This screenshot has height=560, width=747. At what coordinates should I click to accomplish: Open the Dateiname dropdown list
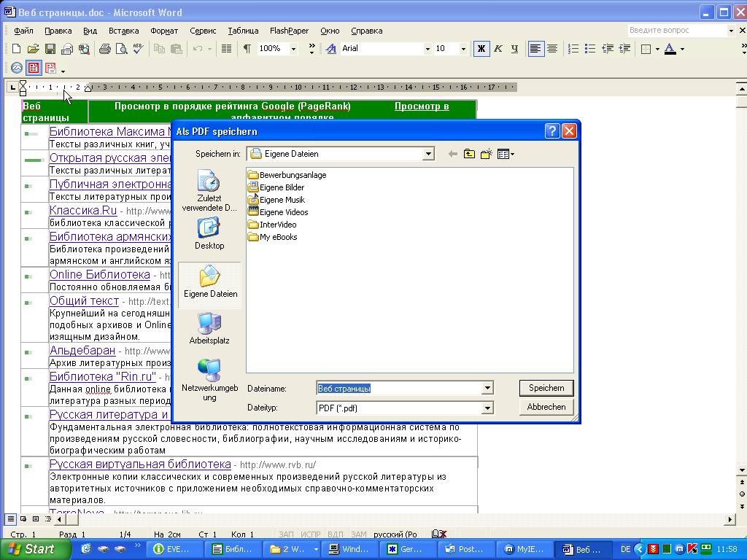[x=487, y=388]
